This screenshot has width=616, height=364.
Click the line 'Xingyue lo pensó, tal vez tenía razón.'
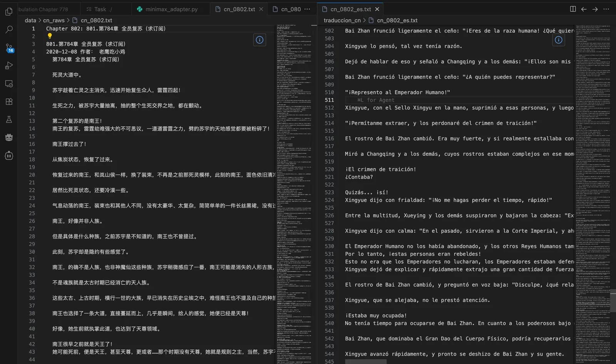click(403, 46)
